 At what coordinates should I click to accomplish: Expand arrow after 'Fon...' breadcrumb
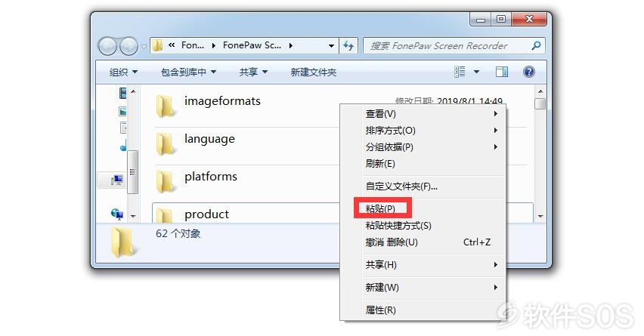[214, 46]
